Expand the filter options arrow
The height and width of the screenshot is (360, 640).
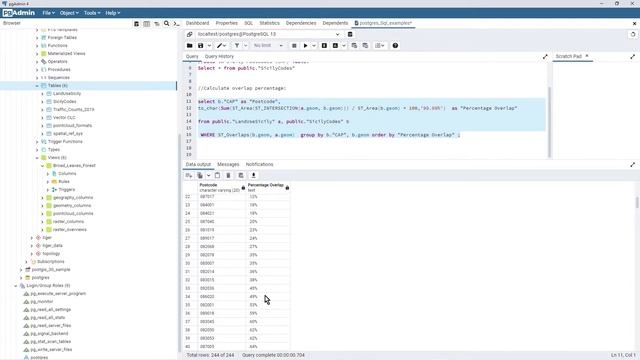(245, 46)
